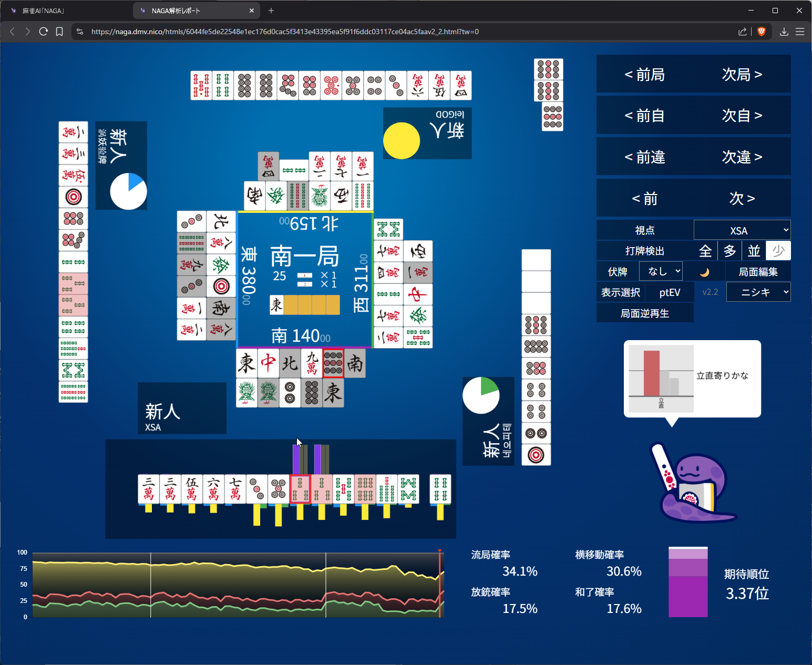Open the 視点 player dropdown showing XSA

[x=742, y=230]
